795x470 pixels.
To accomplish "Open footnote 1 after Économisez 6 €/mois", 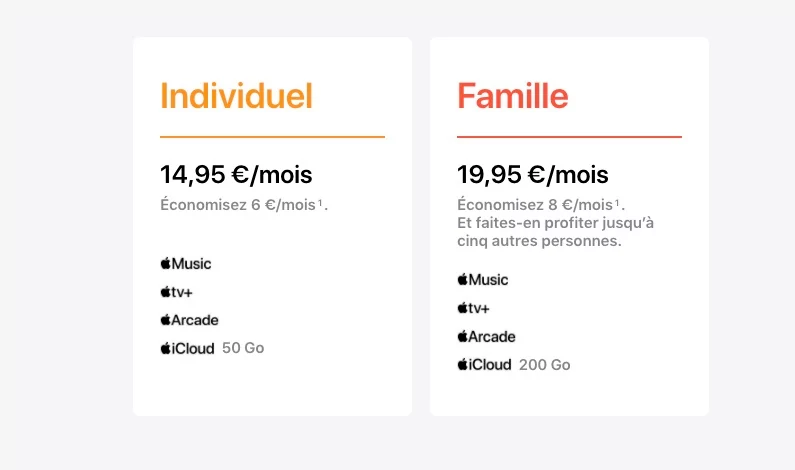I will click(x=320, y=202).
